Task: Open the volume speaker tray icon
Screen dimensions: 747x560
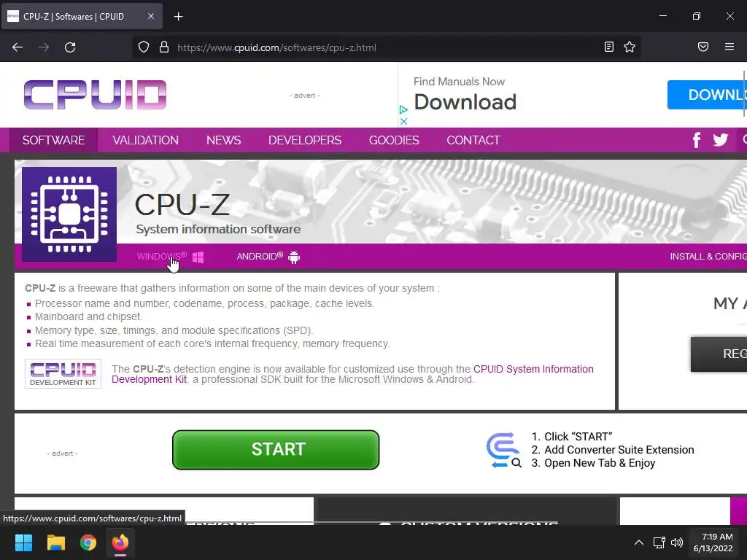Action: coord(676,542)
